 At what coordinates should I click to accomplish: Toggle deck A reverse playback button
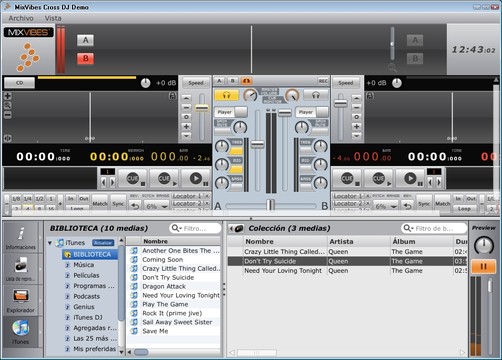tap(135, 206)
